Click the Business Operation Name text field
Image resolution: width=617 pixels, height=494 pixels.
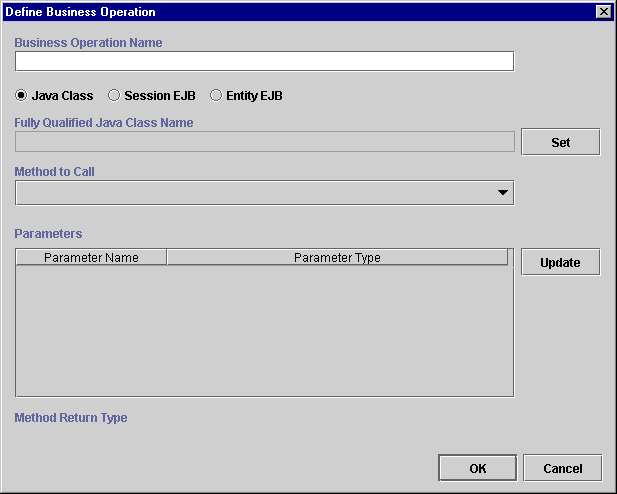pos(264,61)
